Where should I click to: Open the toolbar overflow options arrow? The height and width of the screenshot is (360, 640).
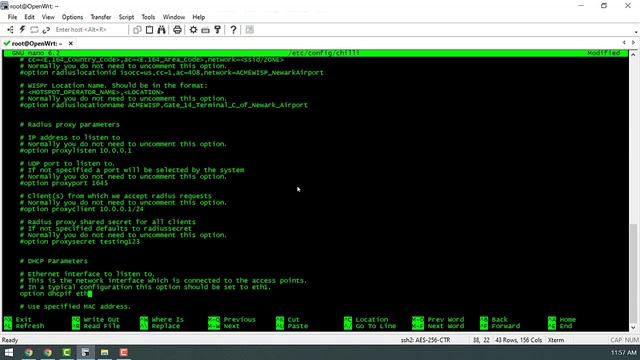[x=636, y=32]
